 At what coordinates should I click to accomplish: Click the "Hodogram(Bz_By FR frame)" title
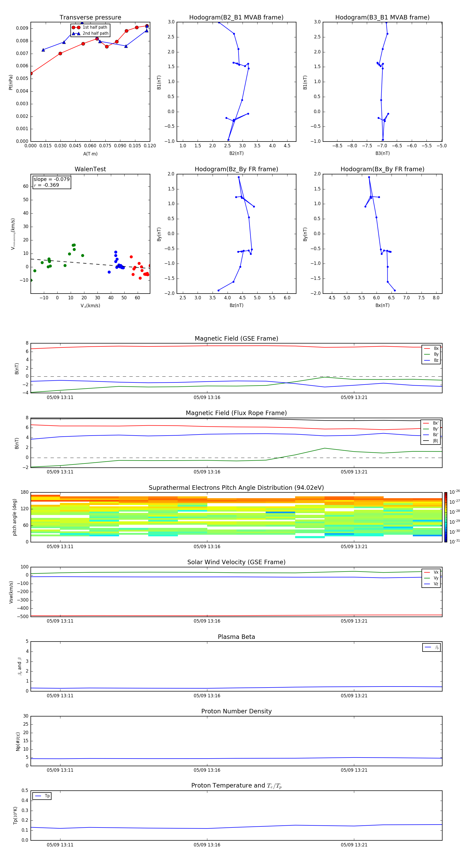coord(236,169)
